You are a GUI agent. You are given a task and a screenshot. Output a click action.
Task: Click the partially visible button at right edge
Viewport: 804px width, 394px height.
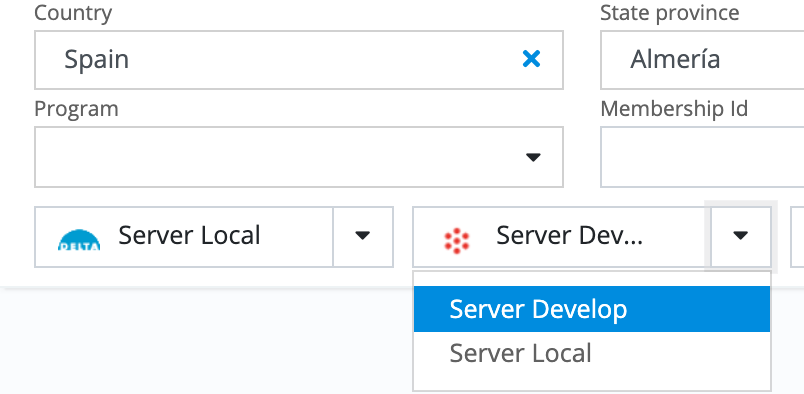(797, 237)
